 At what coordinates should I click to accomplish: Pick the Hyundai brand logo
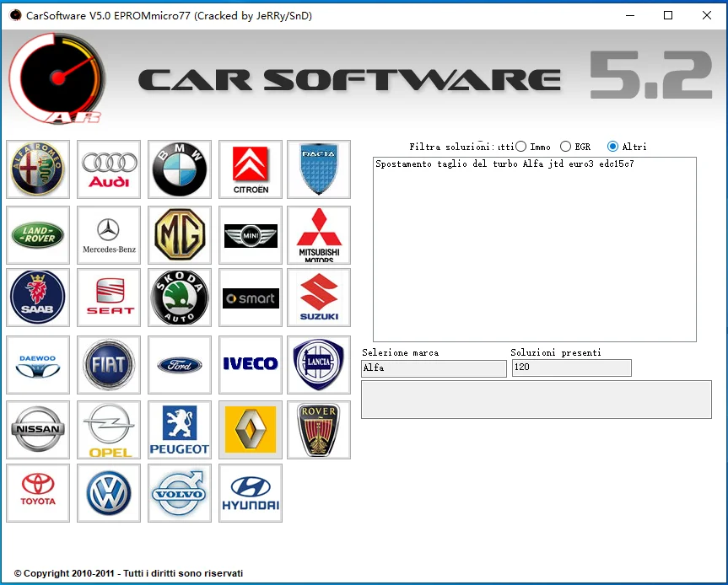251,493
